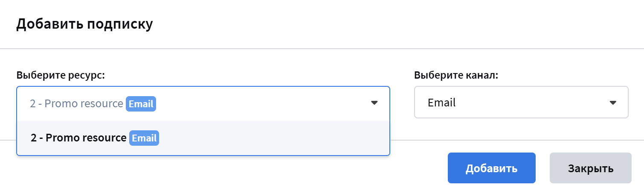Click the blank header area right of the title

pyautogui.click(x=384, y=24)
